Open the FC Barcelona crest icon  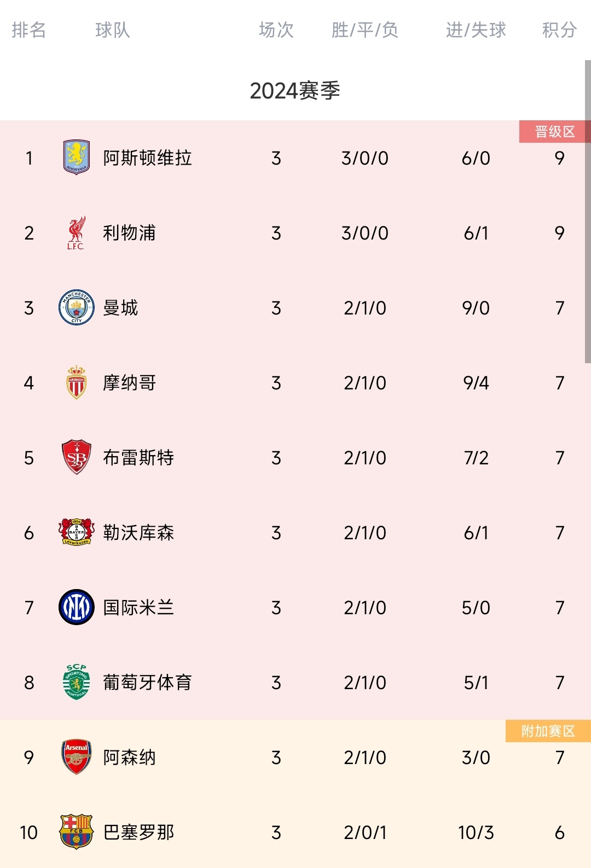(x=77, y=832)
